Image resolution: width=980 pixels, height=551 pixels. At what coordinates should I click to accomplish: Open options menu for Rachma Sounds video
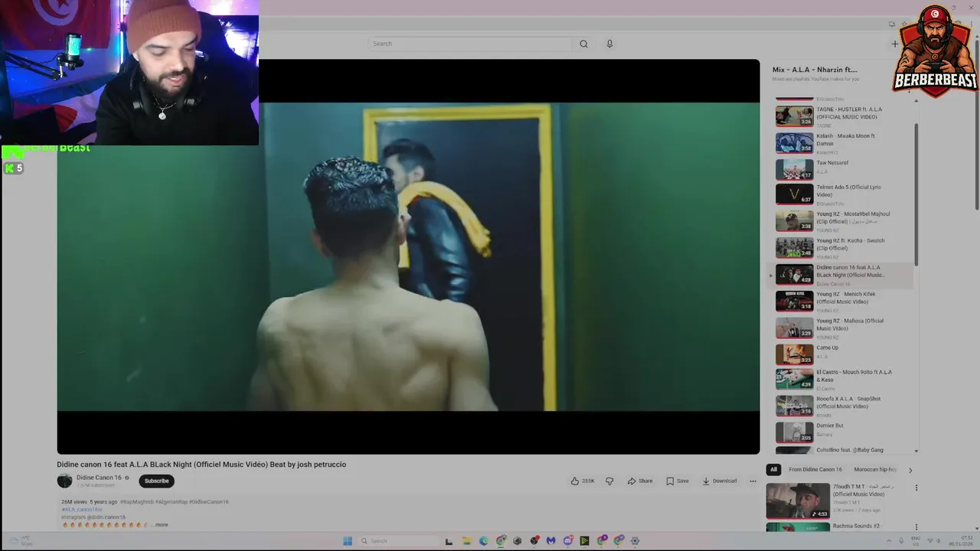(916, 527)
